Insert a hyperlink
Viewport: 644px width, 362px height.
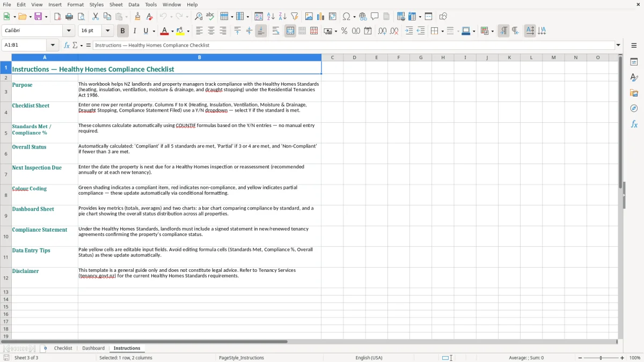coord(363,17)
